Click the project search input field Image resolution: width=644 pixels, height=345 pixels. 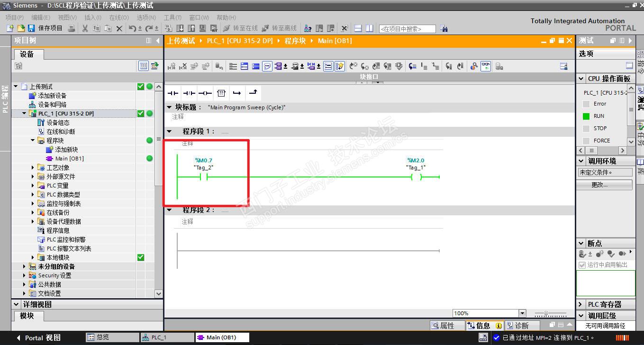click(x=407, y=29)
